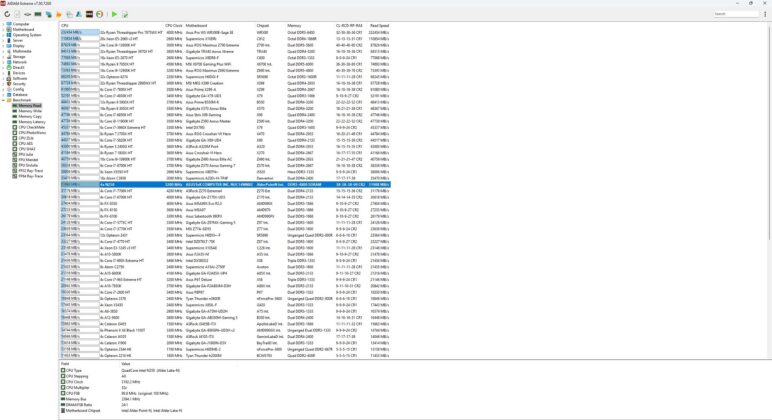Expand the Computer tree node
Screen dimensions: 772x420
(x=3, y=24)
